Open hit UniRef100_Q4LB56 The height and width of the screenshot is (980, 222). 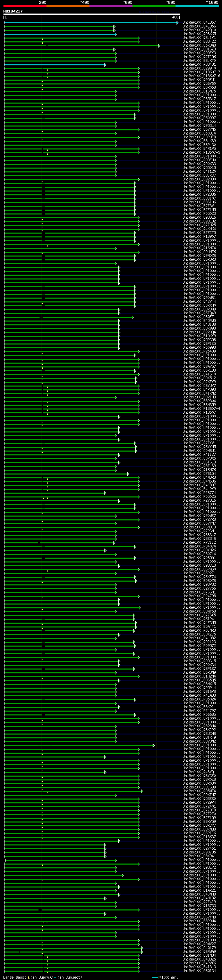tap(199, 26)
